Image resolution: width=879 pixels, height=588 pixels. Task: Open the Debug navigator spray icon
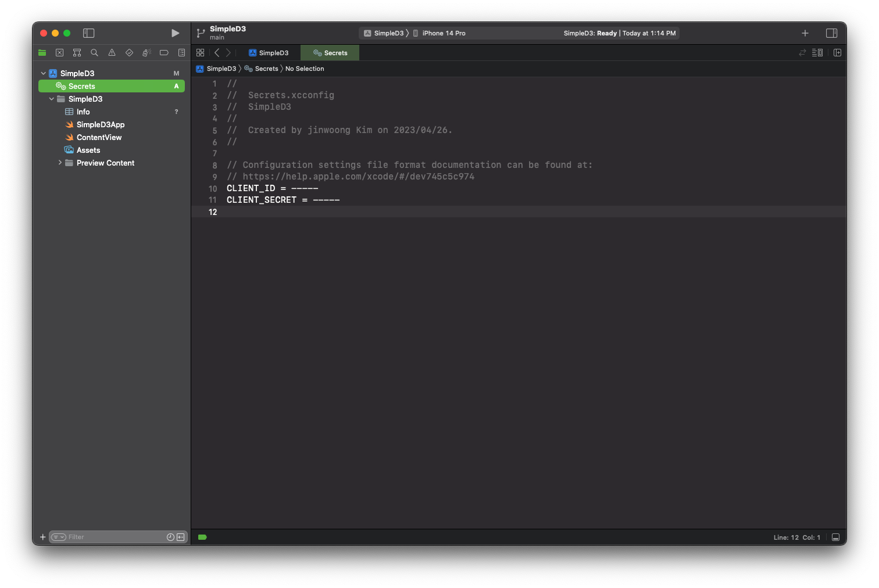pyautogui.click(x=146, y=53)
